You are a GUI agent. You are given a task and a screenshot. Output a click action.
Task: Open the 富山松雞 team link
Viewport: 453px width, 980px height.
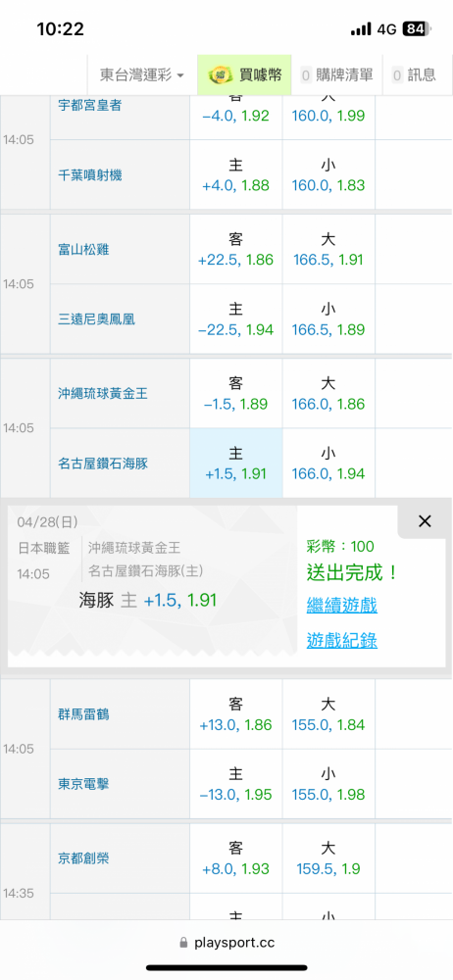coord(83,249)
